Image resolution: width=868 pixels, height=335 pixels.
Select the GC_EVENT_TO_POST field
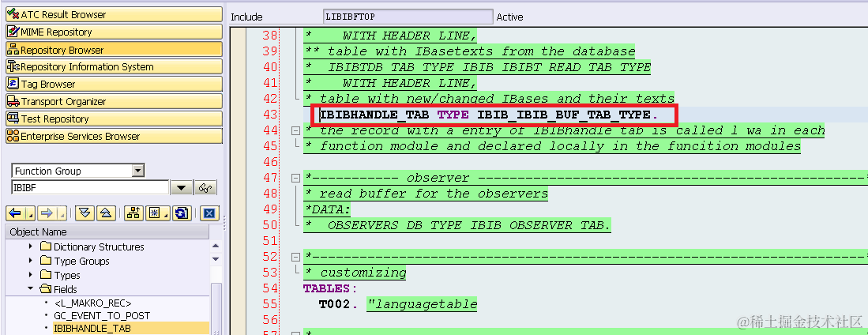102,315
